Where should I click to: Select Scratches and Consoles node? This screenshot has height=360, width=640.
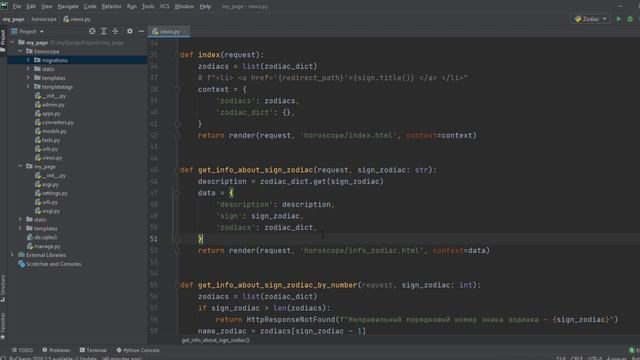pos(53,264)
